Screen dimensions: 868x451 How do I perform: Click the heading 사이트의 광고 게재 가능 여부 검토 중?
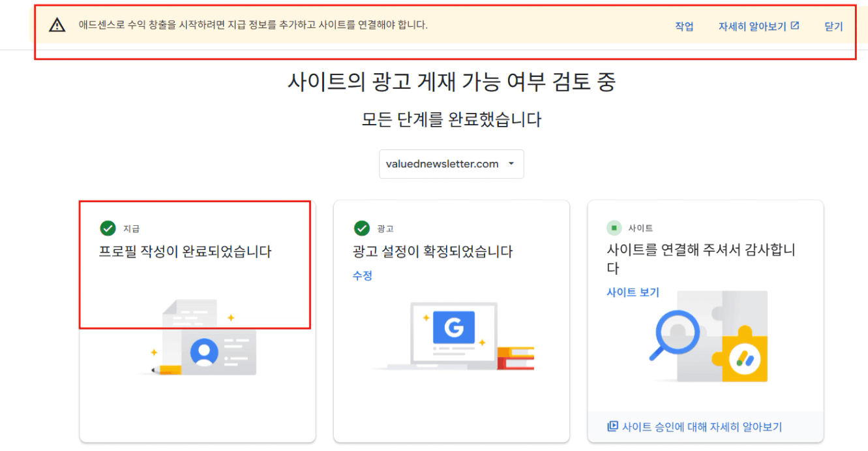click(451, 82)
